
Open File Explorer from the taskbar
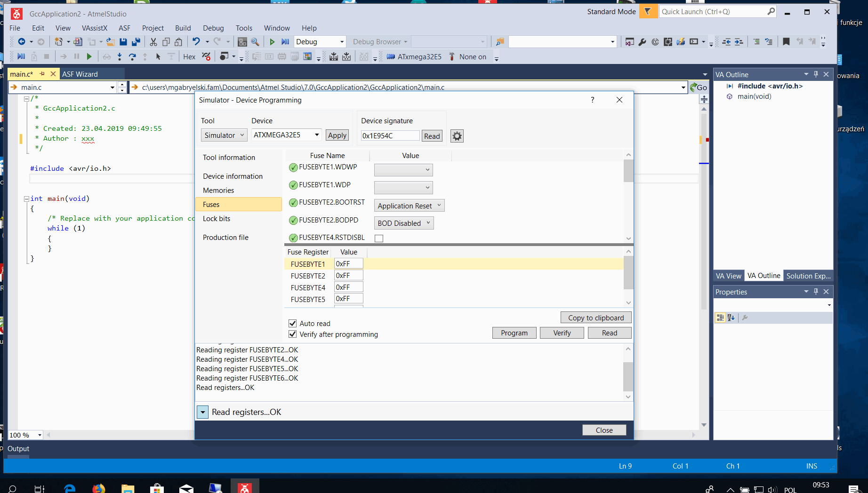click(x=128, y=488)
